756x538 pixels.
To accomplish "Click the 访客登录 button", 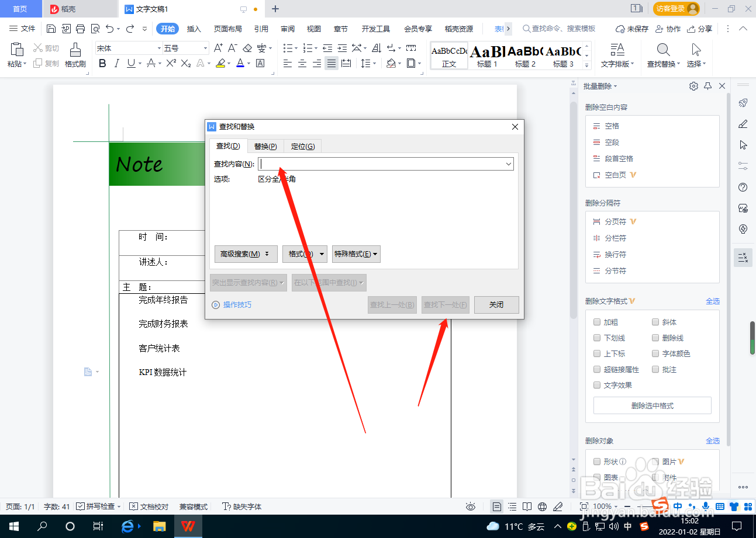I will point(676,9).
